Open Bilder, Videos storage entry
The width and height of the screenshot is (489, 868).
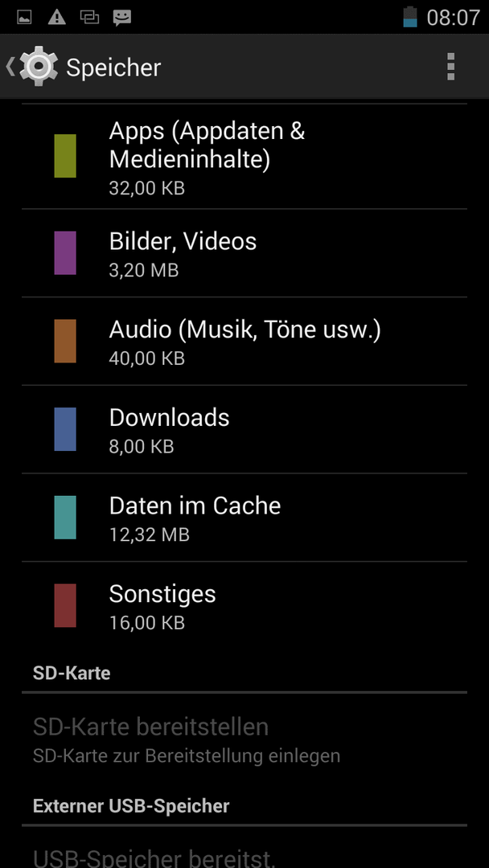[244, 253]
